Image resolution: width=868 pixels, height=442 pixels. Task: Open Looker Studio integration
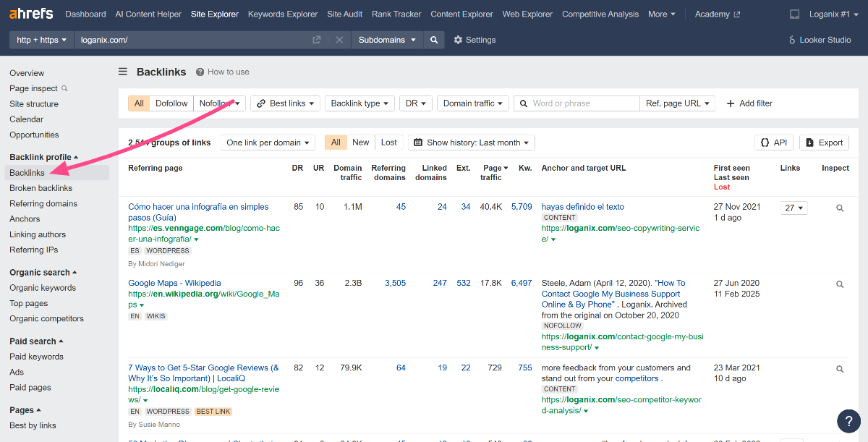coord(820,40)
